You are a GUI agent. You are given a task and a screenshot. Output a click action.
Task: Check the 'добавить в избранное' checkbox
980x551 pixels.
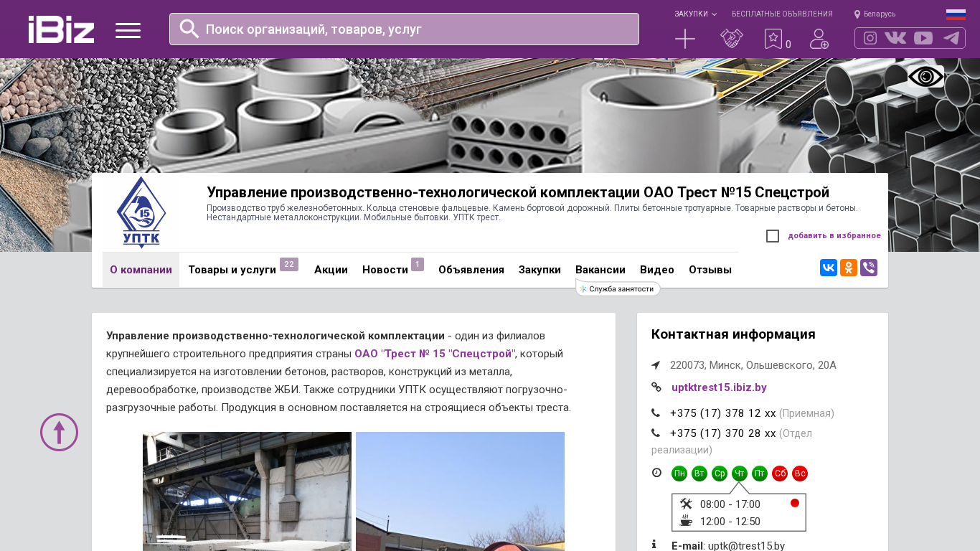pyautogui.click(x=773, y=236)
